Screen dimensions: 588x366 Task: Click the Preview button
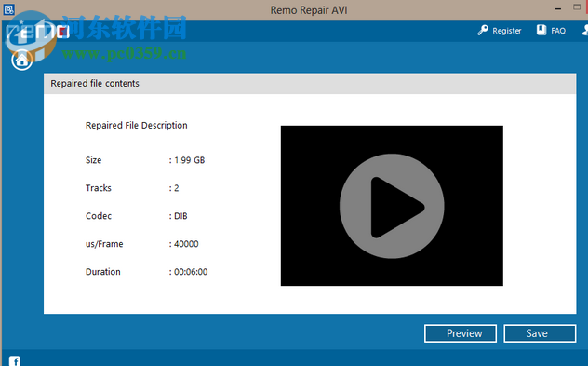pyautogui.click(x=461, y=333)
